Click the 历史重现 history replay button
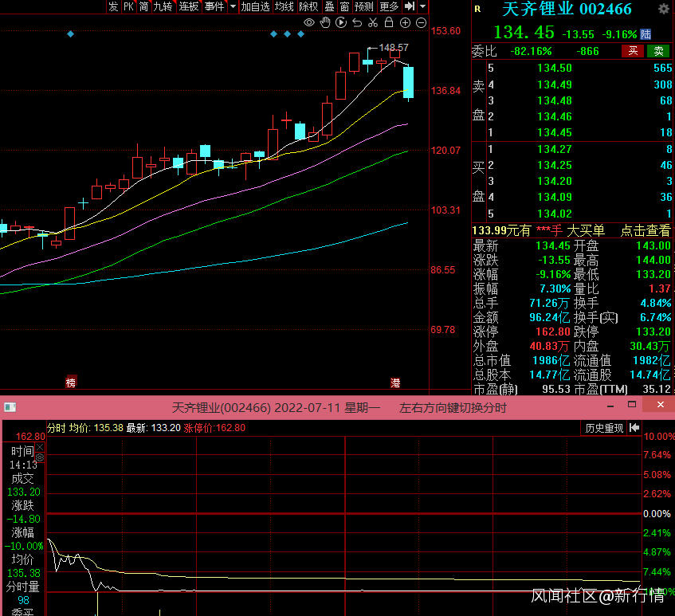 pos(604,428)
